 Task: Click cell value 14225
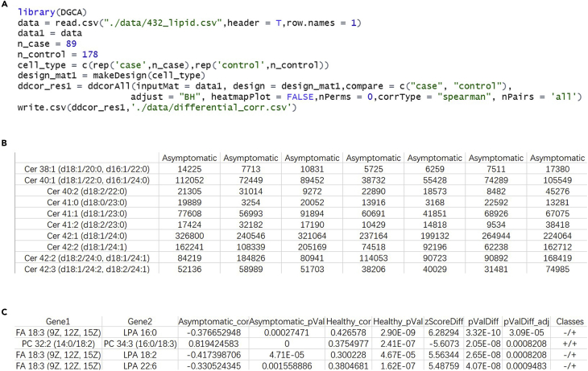click(189, 169)
